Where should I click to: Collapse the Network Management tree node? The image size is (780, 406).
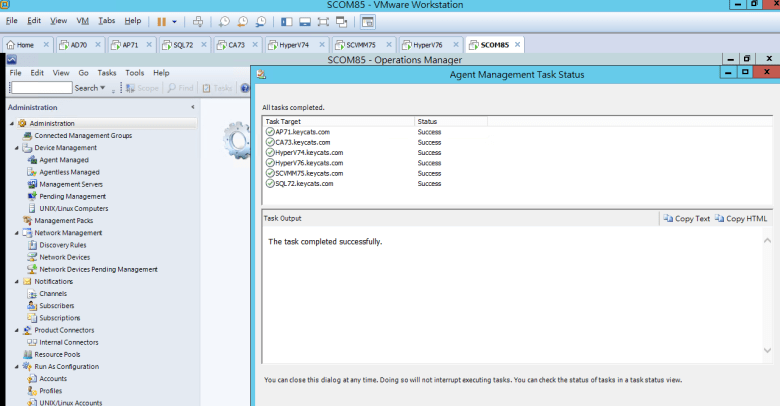click(16, 233)
